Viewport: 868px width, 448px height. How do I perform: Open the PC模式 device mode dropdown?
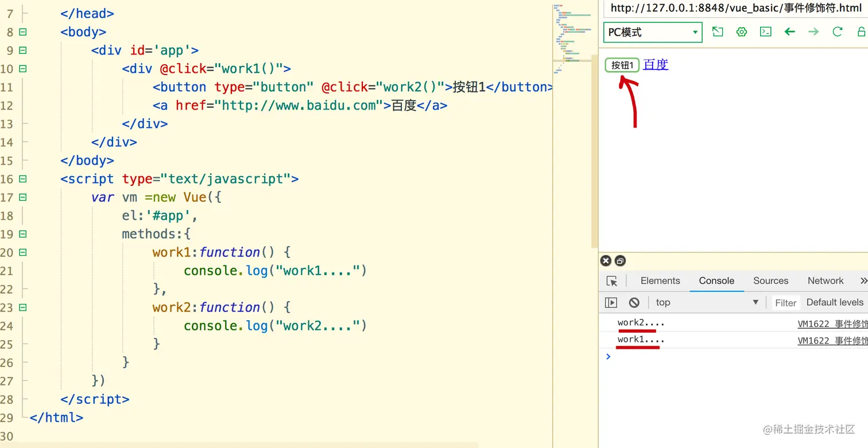tap(653, 32)
